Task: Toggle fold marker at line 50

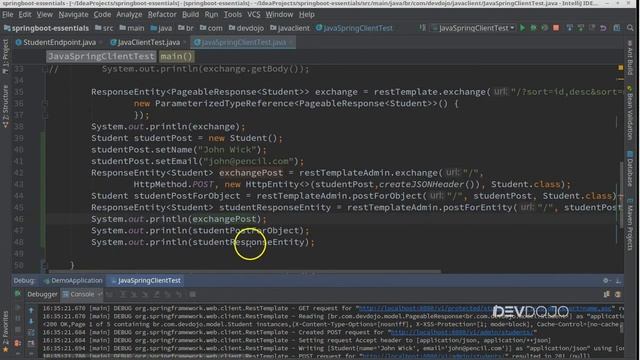Action: [x=44, y=265]
